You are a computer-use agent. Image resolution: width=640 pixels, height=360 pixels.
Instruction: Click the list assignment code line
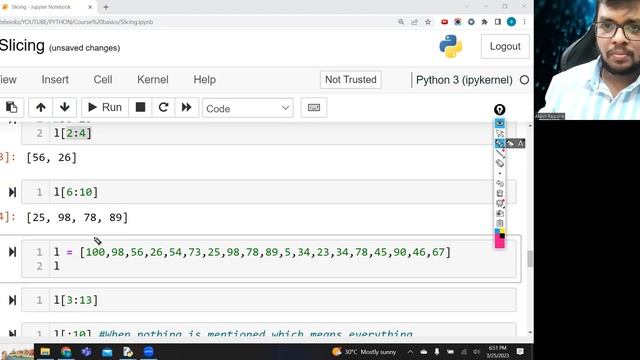252,252
